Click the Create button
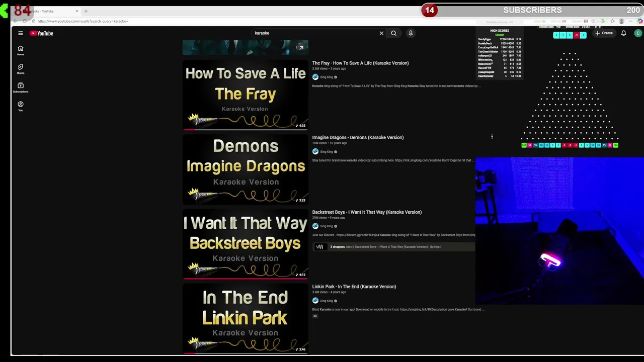Image resolution: width=644 pixels, height=362 pixels. (x=604, y=33)
